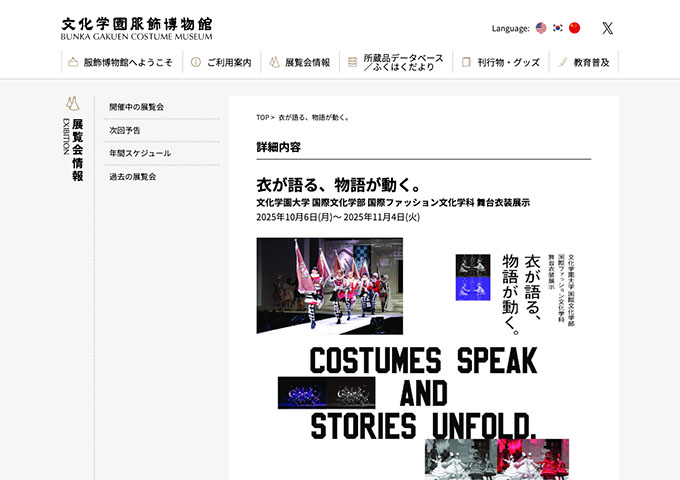This screenshot has height=480, width=680.
Task: Select 開催中の展覧会 in the sidebar
Action: pyautogui.click(x=137, y=107)
